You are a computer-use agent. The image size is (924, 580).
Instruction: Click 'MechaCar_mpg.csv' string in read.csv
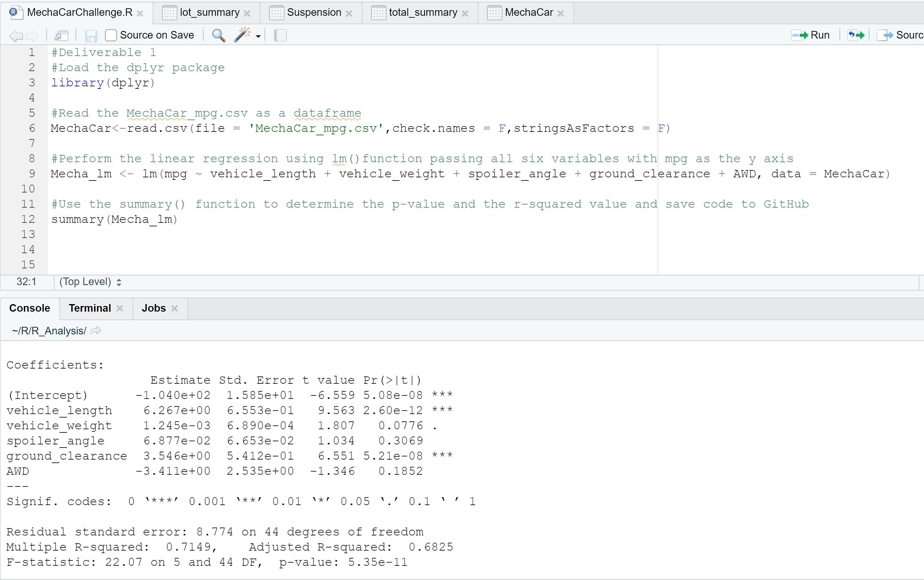point(316,128)
